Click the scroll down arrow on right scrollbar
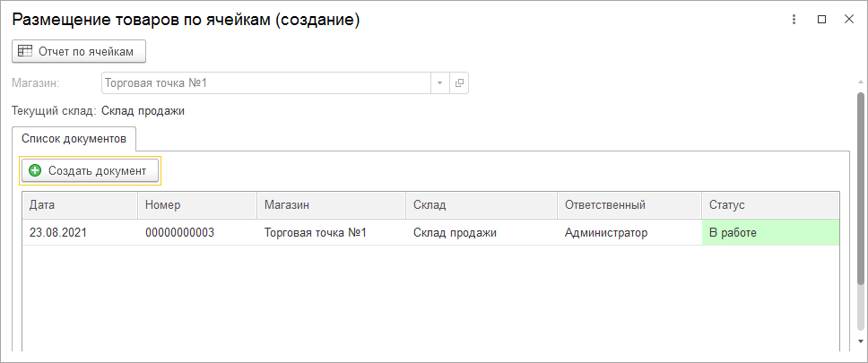Viewport: 868px width, 363px height. point(861,341)
